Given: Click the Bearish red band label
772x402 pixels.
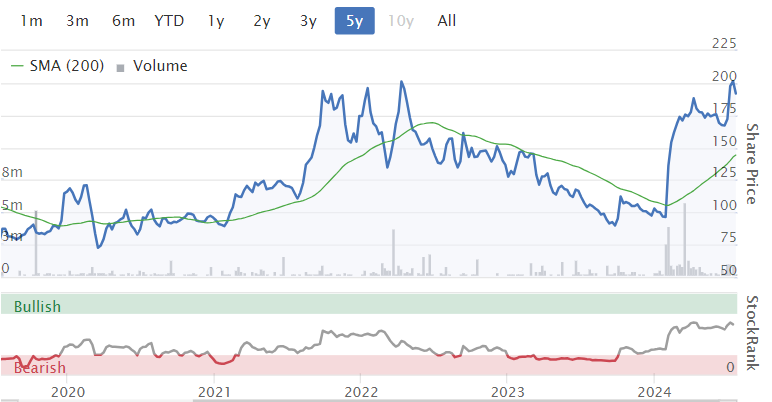Looking at the screenshot, I should coord(39,368).
